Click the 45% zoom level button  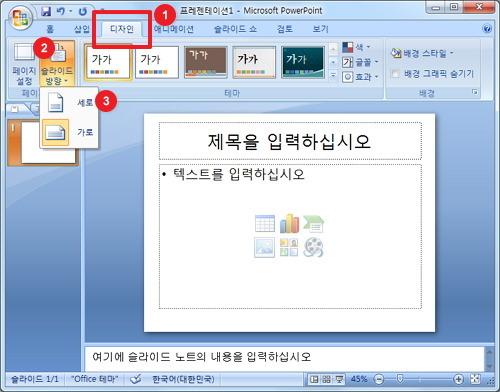(359, 379)
